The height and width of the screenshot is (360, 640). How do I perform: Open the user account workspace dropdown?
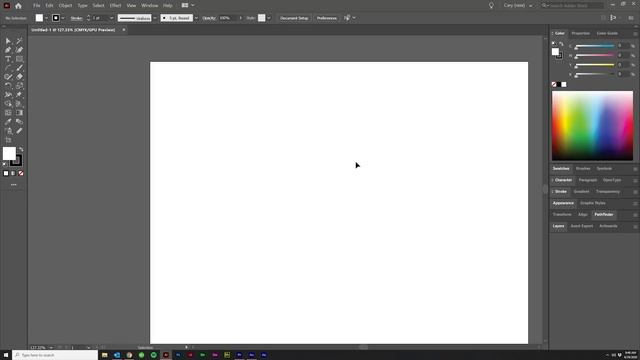(518, 6)
